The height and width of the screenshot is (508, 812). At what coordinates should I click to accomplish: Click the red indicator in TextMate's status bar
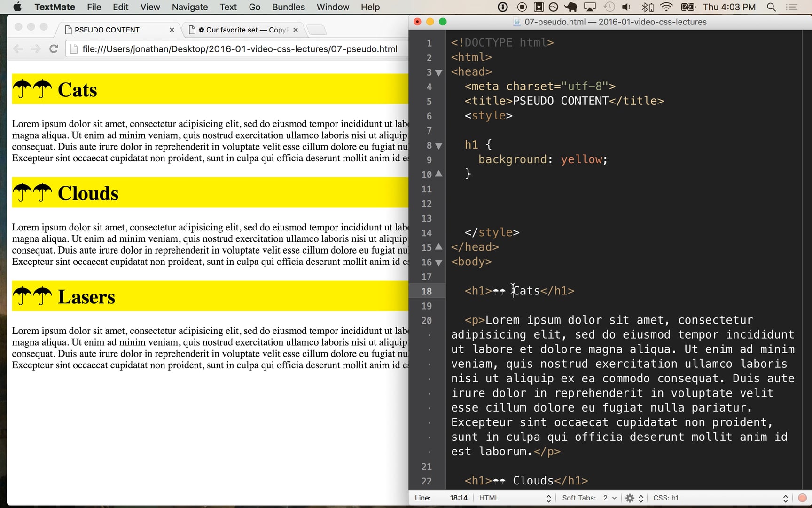(802, 498)
